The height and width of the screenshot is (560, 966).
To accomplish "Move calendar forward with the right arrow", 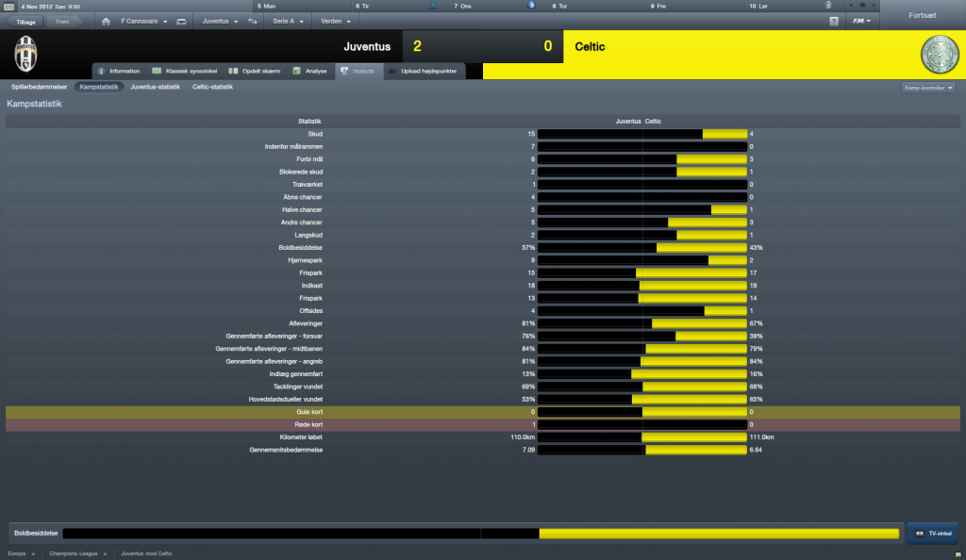I will [874, 6].
